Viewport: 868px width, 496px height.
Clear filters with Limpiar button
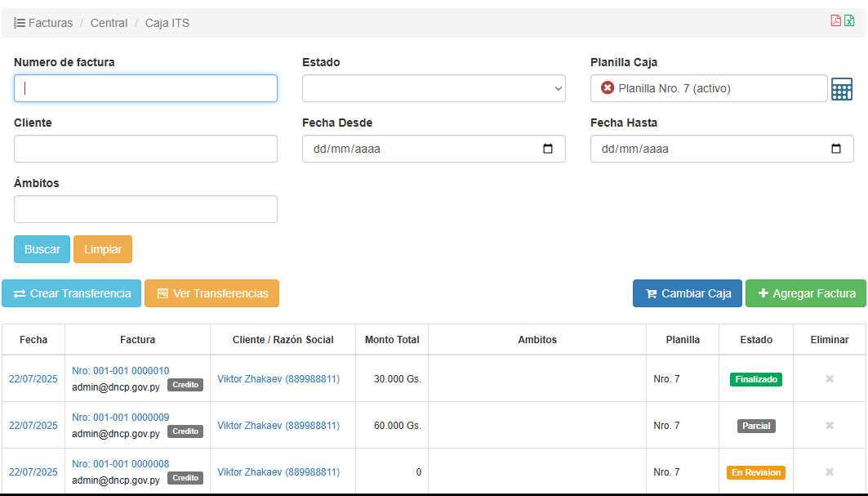103,249
